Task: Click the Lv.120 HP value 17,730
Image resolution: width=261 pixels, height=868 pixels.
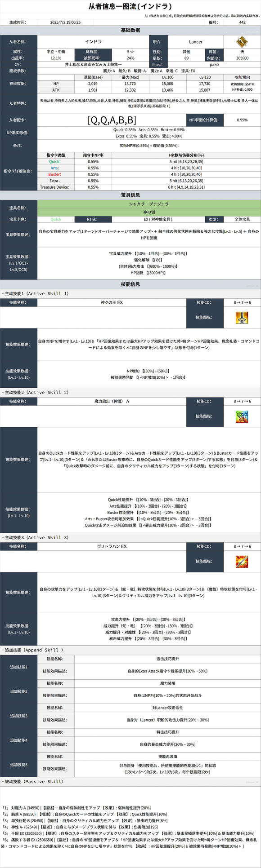Action: (x=205, y=84)
